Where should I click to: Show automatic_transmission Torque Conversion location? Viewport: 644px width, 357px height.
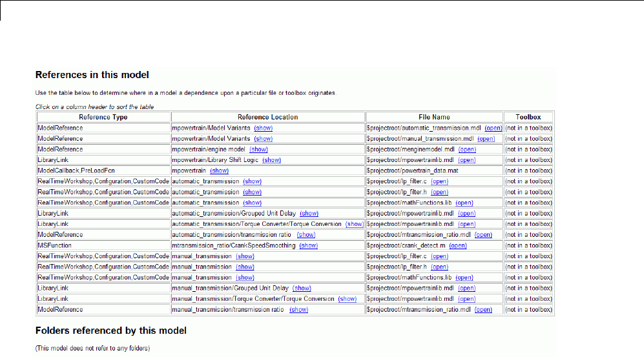[x=355, y=224]
